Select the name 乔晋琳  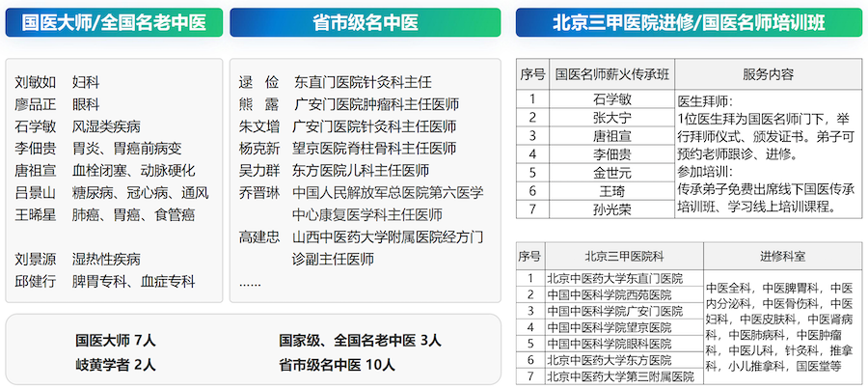point(259,193)
